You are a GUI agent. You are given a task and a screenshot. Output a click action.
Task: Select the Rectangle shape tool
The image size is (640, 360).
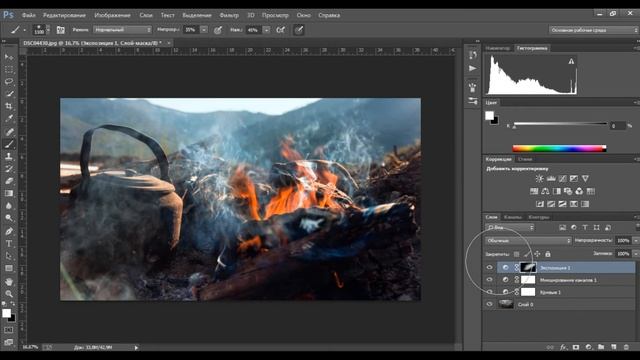9,269
